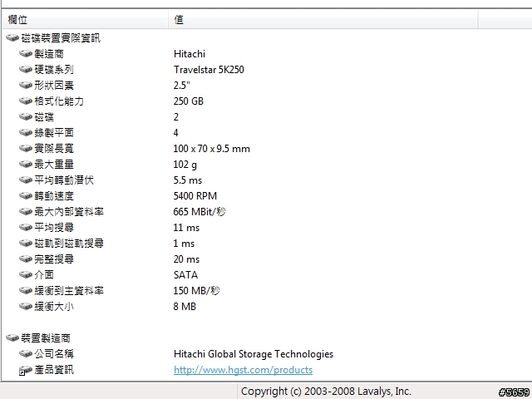Click the disk icon beside 最大內部資料率
Screen dimensions: 532x399
[x=26, y=212]
